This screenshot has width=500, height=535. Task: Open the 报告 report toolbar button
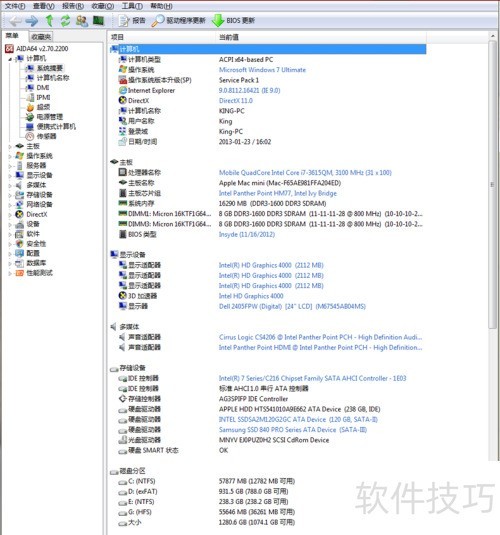(132, 21)
